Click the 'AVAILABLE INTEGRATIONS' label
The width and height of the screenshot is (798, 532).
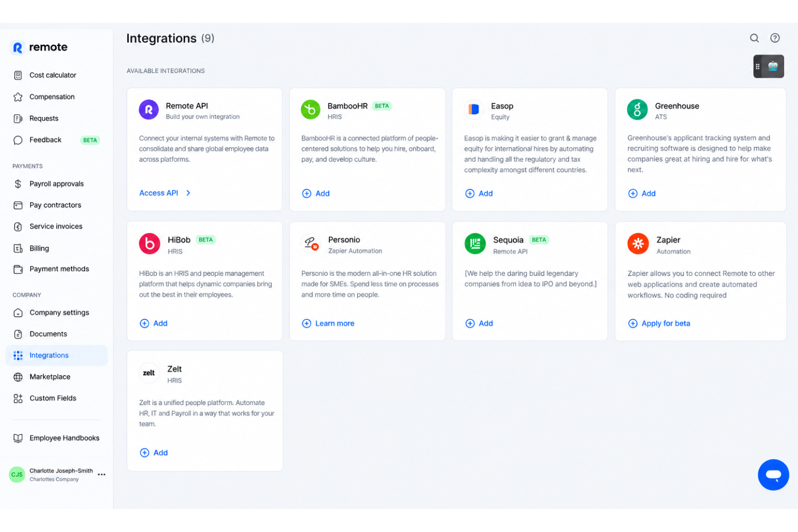166,71
